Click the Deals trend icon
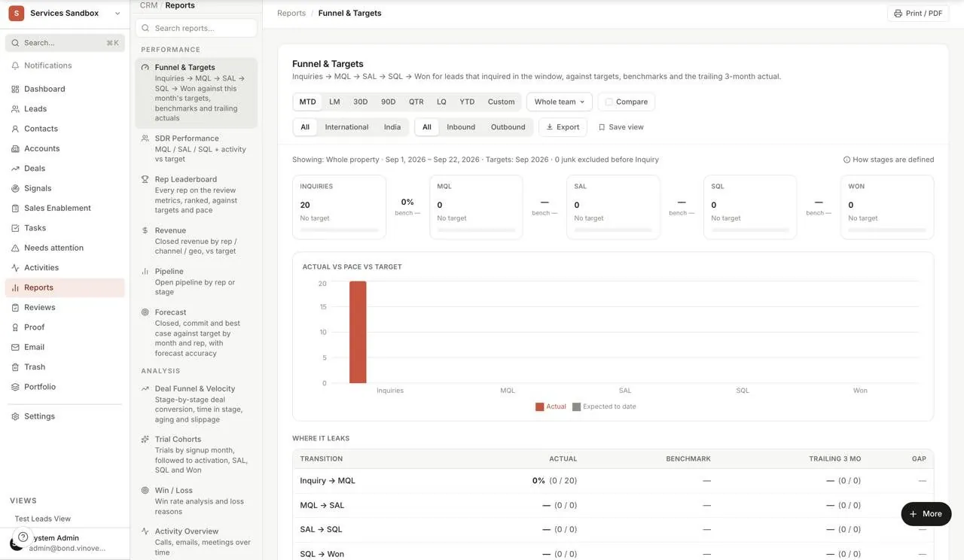The image size is (964, 560). point(15,169)
